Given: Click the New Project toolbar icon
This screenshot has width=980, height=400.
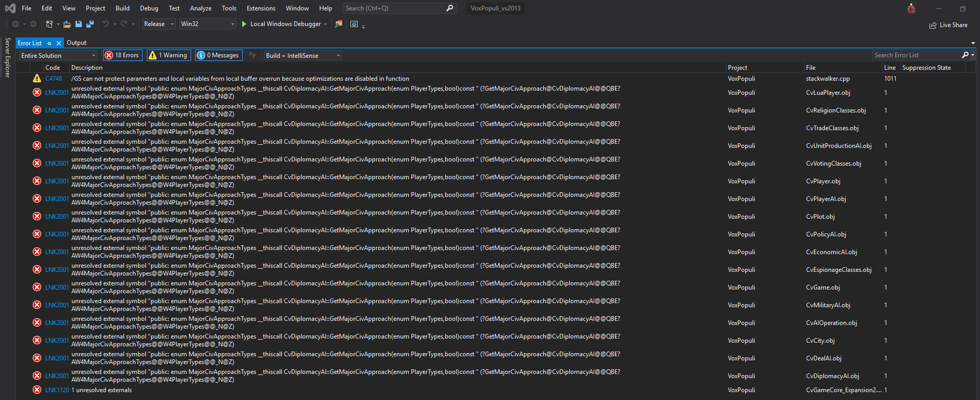Looking at the screenshot, I should click(x=49, y=24).
